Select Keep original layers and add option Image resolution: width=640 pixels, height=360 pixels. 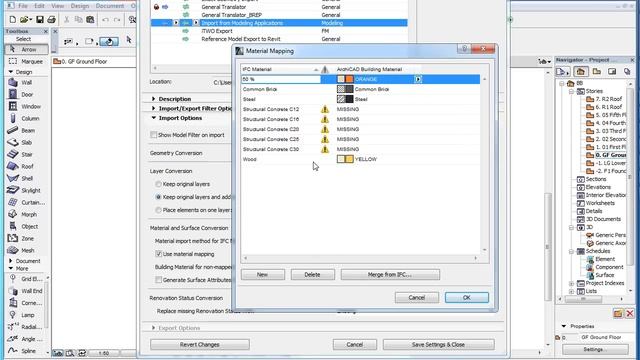tap(158, 197)
